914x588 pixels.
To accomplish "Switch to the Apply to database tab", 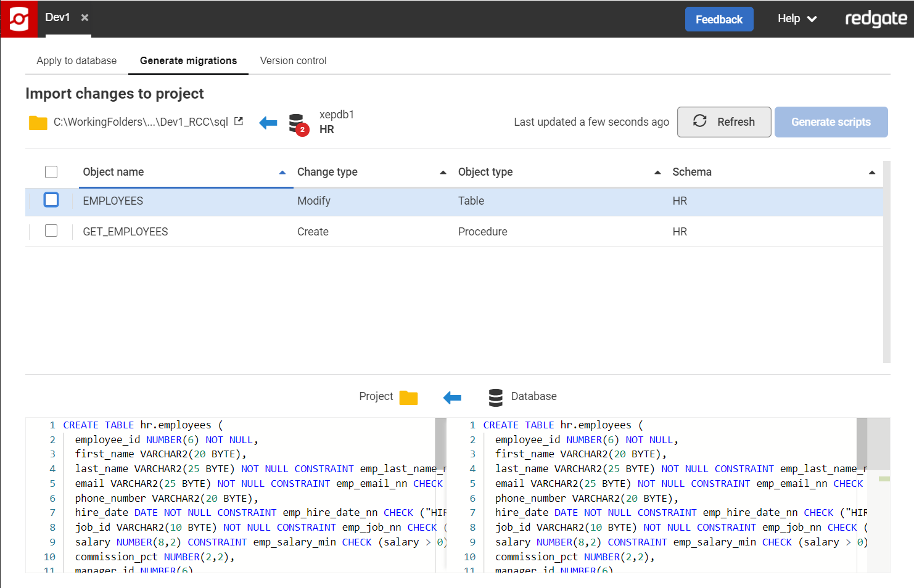I will point(76,60).
